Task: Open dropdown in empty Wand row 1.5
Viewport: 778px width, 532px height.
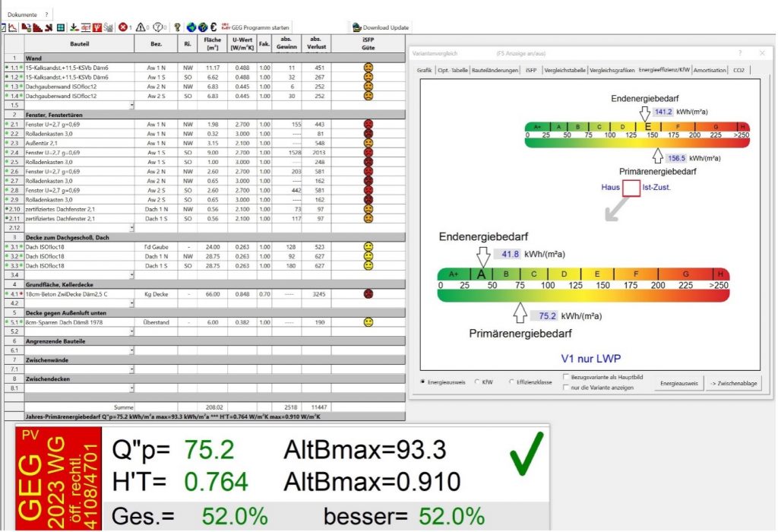Action: click(131, 106)
